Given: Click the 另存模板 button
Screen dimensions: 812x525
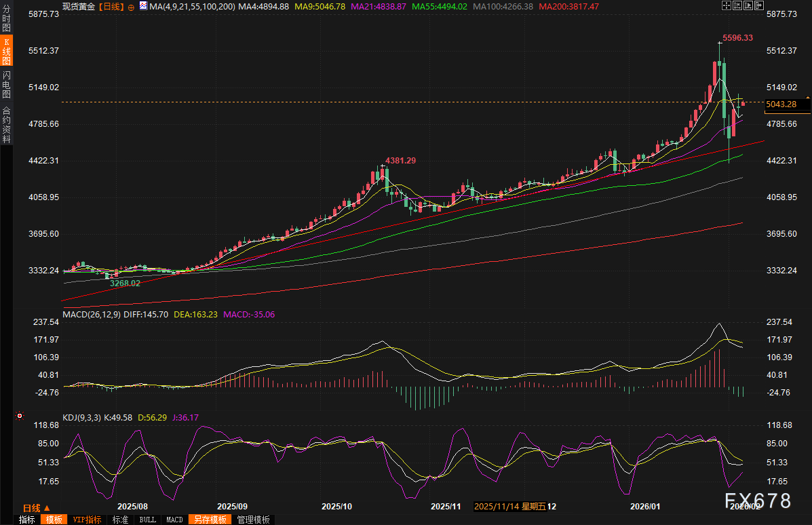Looking at the screenshot, I should click(208, 520).
